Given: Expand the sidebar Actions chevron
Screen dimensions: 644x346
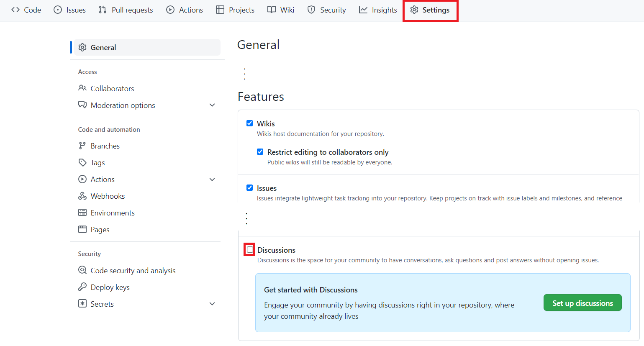Looking at the screenshot, I should click(x=212, y=179).
